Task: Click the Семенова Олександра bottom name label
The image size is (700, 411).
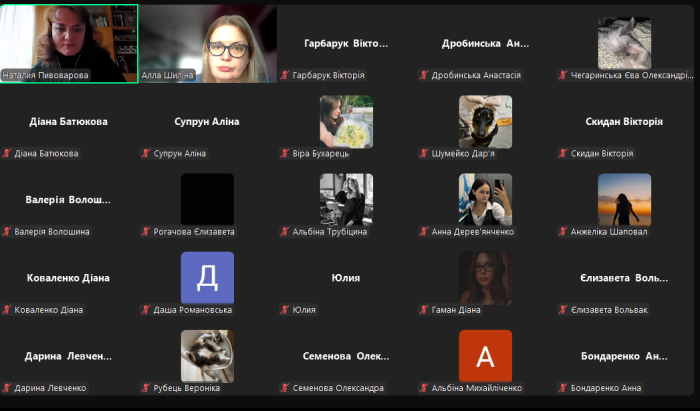Action: point(338,388)
